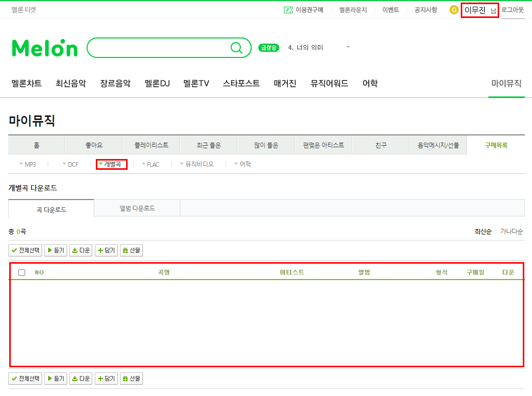532x396 pixels.
Task: Click the bottom 듣기 play button
Action: (56, 379)
